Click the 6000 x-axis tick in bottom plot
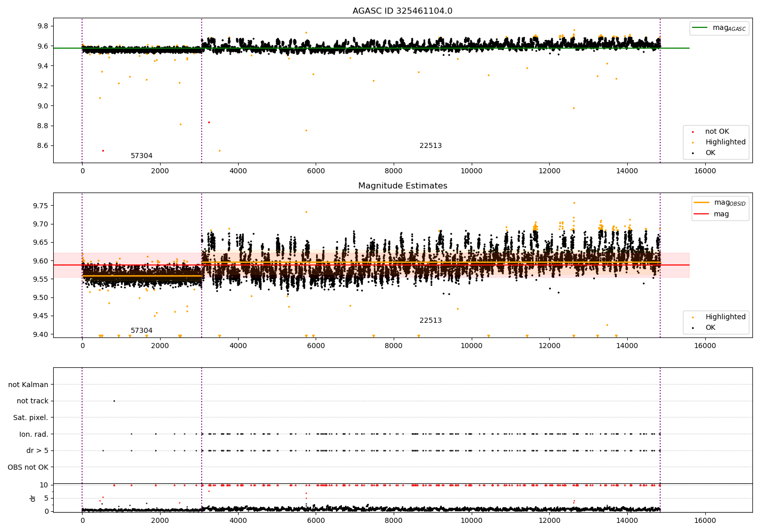This screenshot has height=532, width=760. 316,521
